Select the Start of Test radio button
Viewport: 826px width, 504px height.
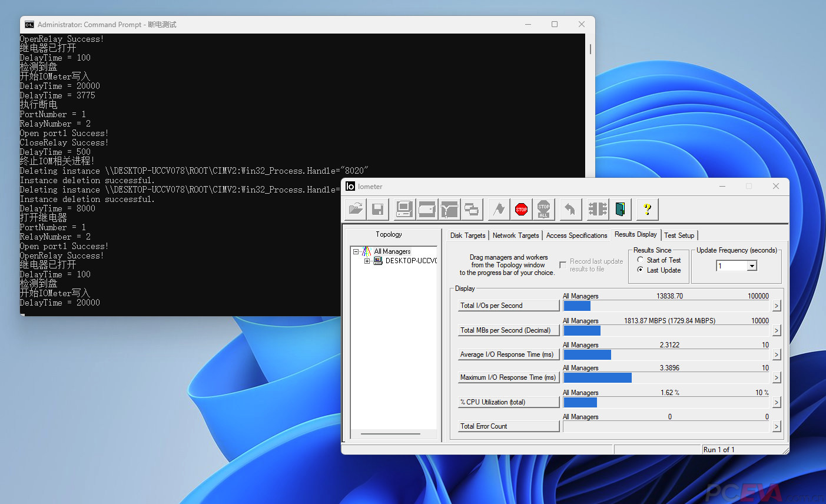(641, 260)
